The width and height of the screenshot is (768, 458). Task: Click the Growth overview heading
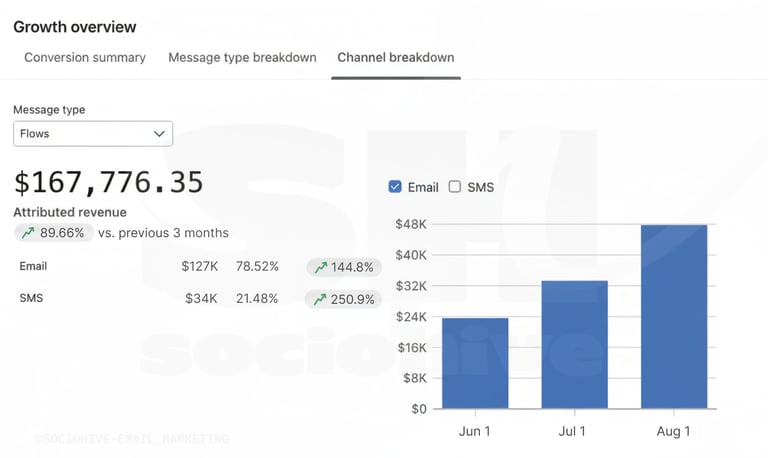tap(75, 27)
